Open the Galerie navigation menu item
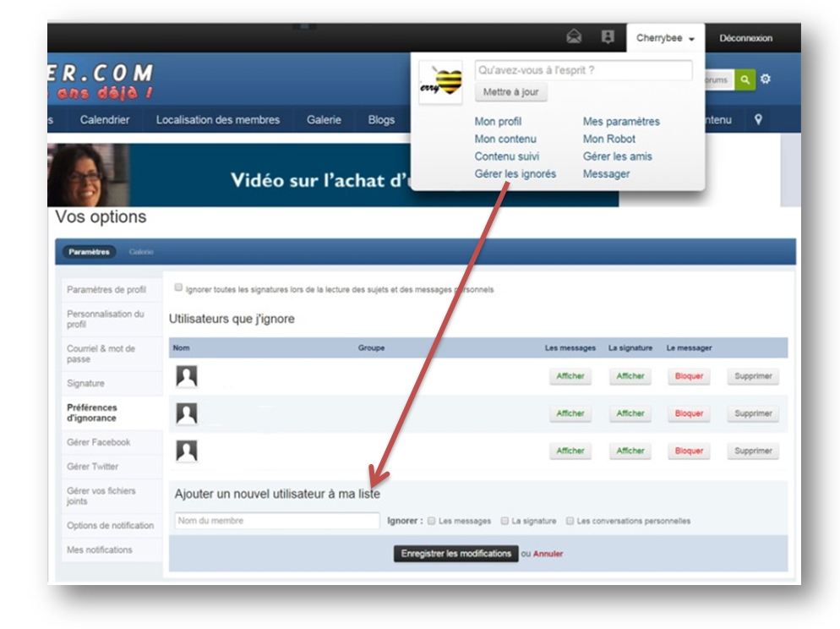Image resolution: width=840 pixels, height=629 pixels. click(x=324, y=120)
